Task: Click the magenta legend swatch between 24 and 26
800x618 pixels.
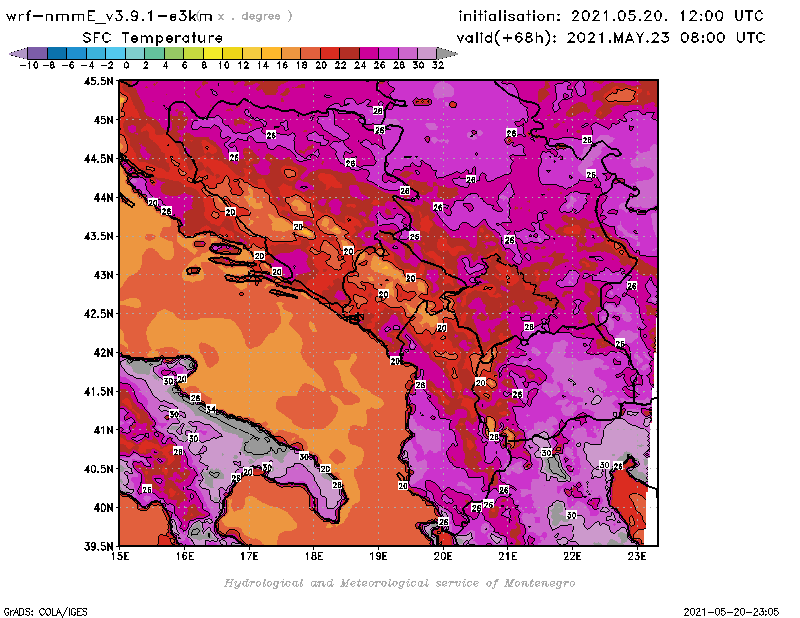Action: coord(369,54)
